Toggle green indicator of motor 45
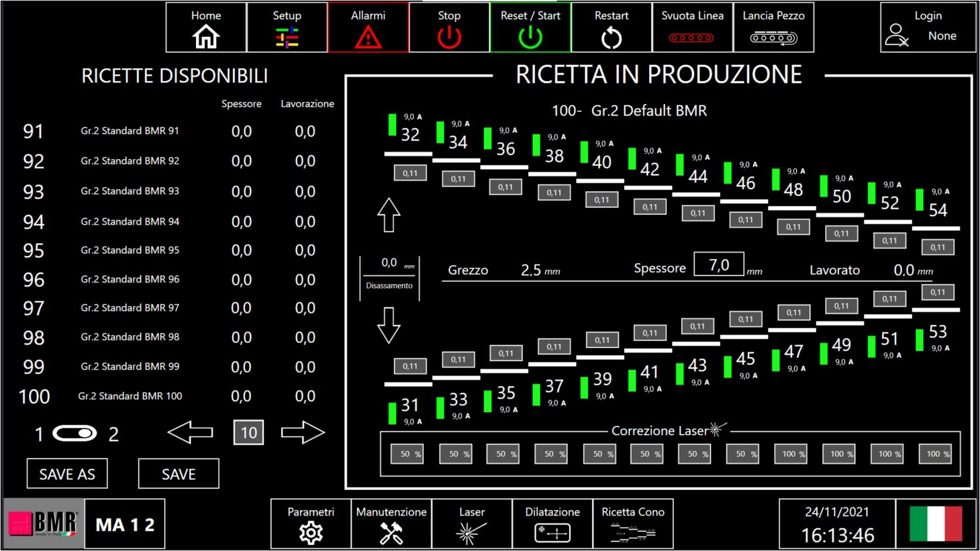The height and width of the screenshot is (551, 980). click(x=728, y=367)
